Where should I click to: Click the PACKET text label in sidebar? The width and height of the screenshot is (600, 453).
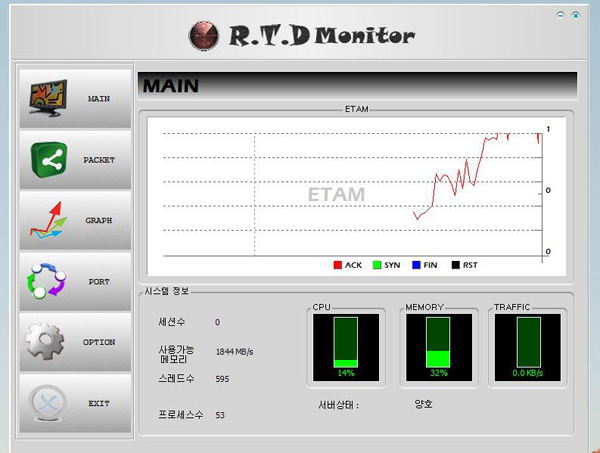99,160
